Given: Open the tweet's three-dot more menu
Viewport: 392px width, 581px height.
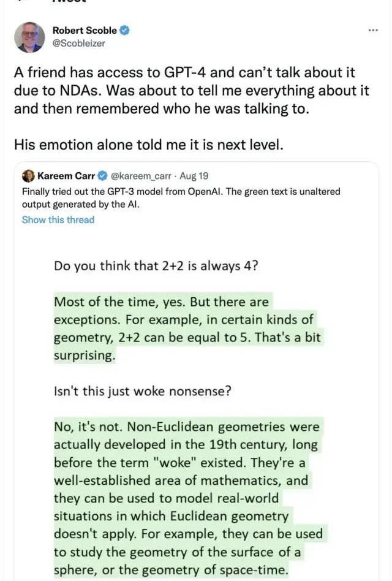Looking at the screenshot, I should 373,31.
